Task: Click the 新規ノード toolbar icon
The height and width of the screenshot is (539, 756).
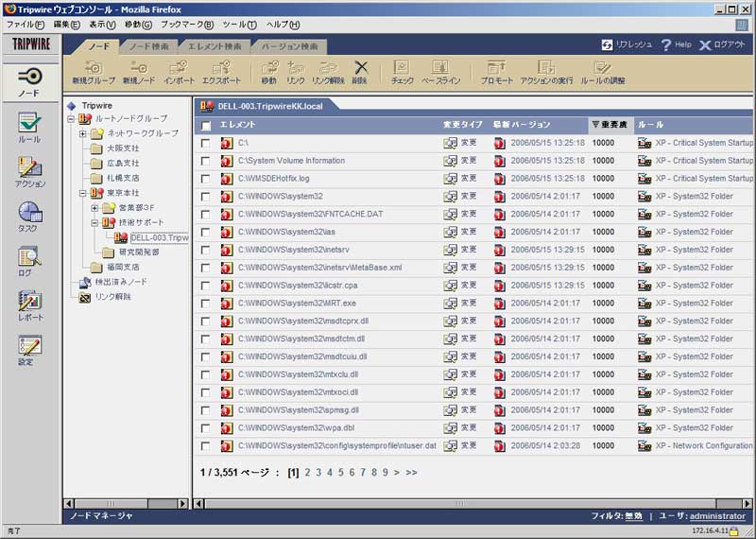Action: pos(138,73)
